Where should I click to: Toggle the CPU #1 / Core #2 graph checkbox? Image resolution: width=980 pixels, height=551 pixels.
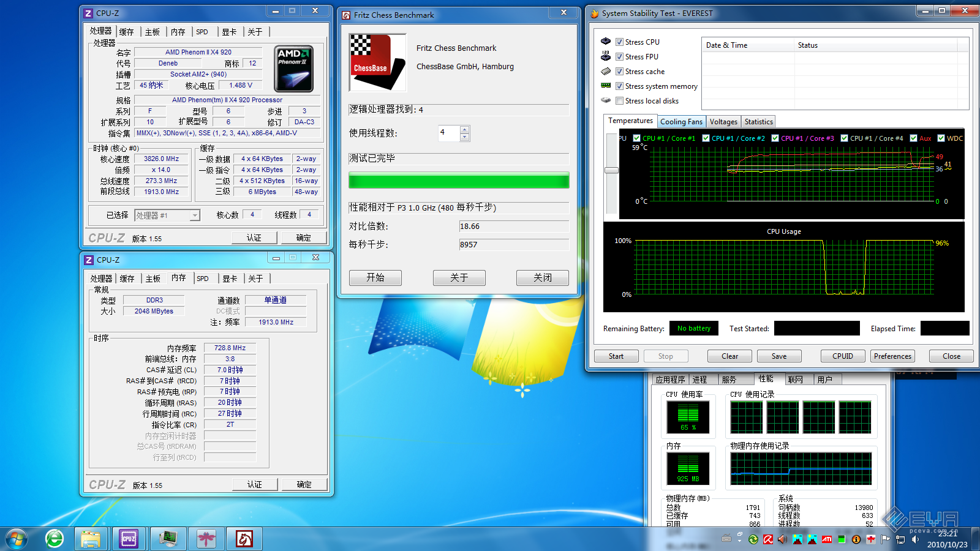(706, 138)
